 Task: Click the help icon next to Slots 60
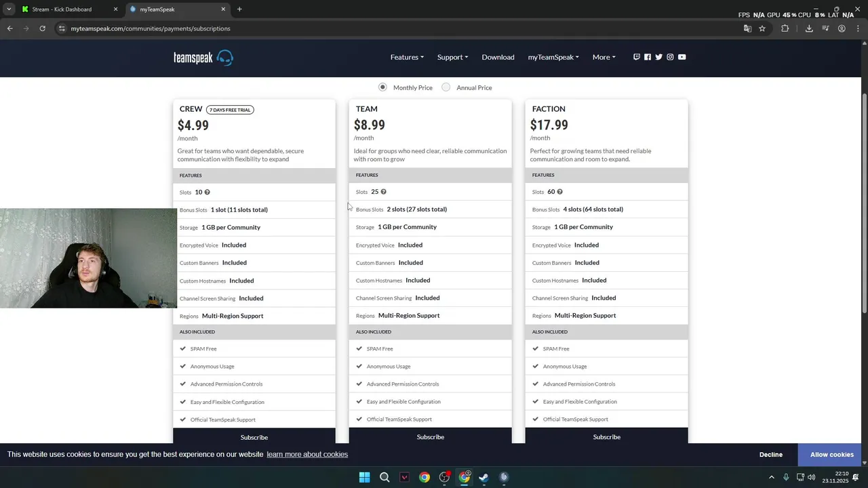(x=559, y=192)
